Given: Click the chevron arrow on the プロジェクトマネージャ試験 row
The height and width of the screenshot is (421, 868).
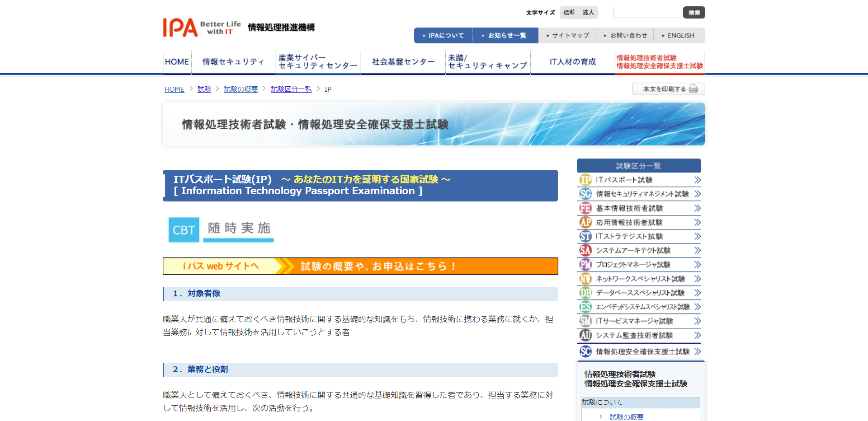Looking at the screenshot, I should (698, 264).
